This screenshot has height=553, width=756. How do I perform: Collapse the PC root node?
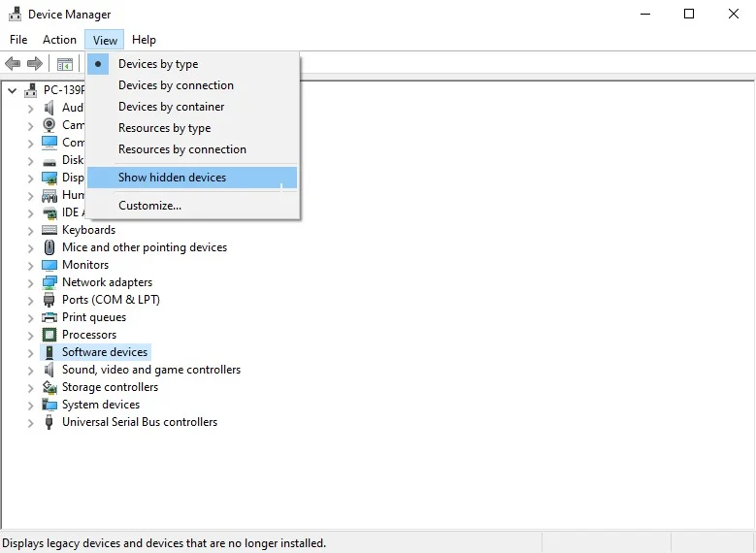point(13,90)
